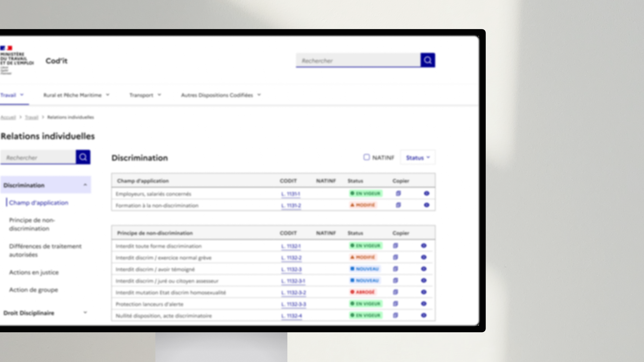
Task: Click the sidebar search magnifier button
Action: [x=83, y=157]
